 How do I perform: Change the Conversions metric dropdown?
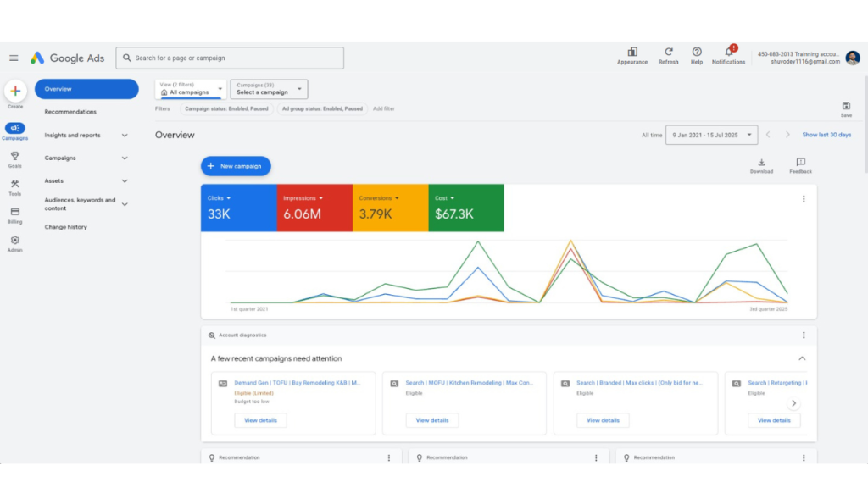pyautogui.click(x=379, y=198)
